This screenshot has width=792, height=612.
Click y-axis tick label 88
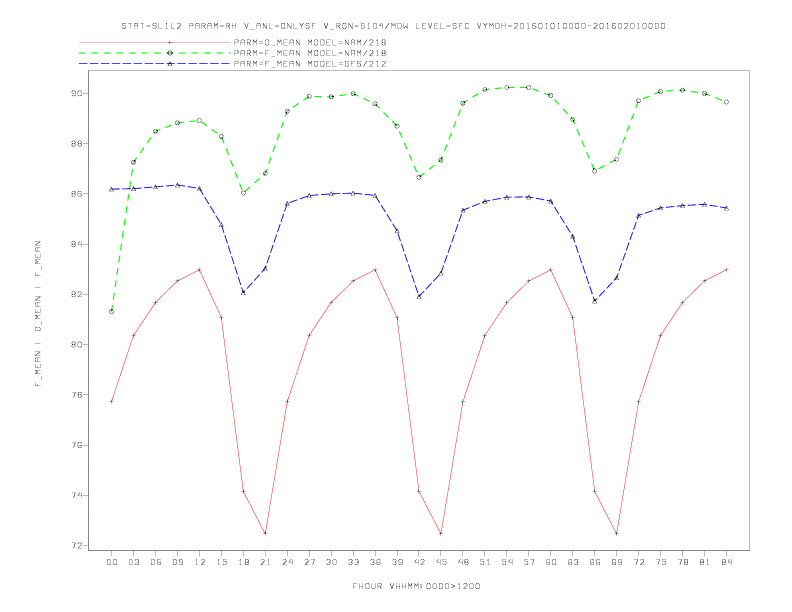click(76, 143)
